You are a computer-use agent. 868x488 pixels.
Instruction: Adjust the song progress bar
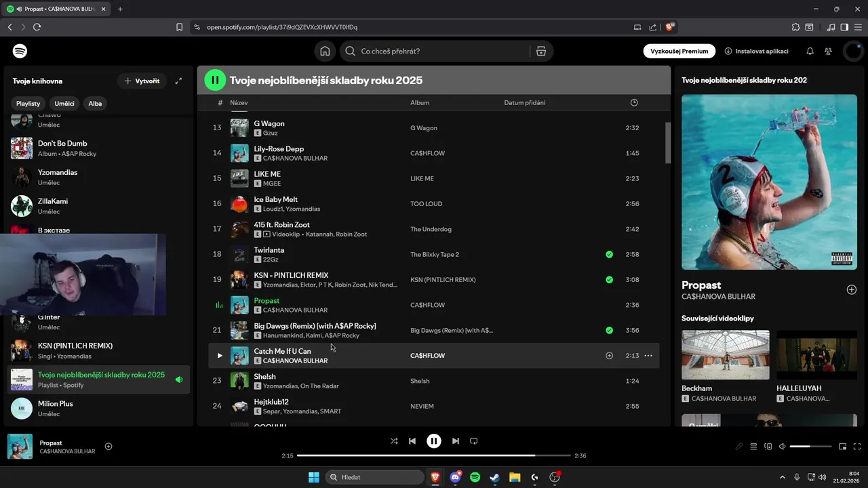pos(434,455)
